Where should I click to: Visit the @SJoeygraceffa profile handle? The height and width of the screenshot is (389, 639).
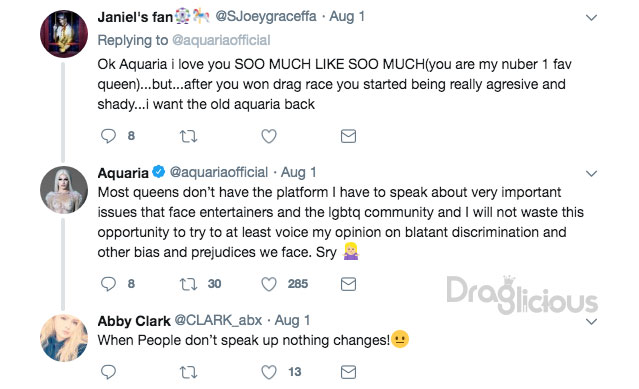pos(266,16)
